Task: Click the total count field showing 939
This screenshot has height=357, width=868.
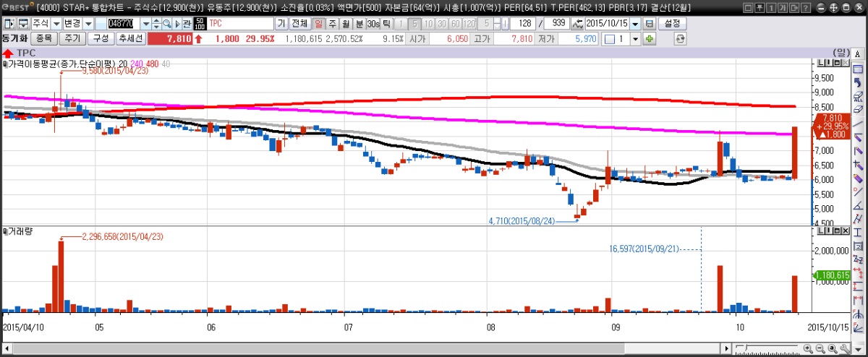Action: 556,24
